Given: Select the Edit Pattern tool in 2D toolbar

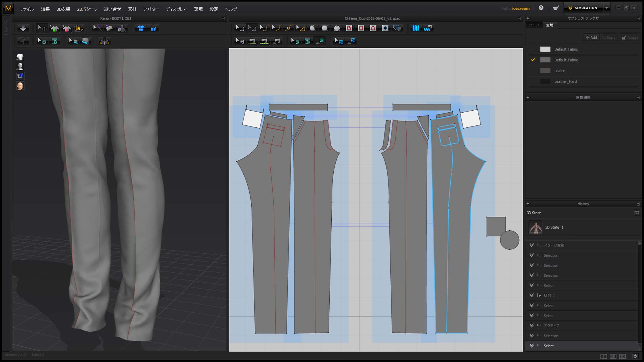Looking at the screenshot, I should (x=240, y=28).
